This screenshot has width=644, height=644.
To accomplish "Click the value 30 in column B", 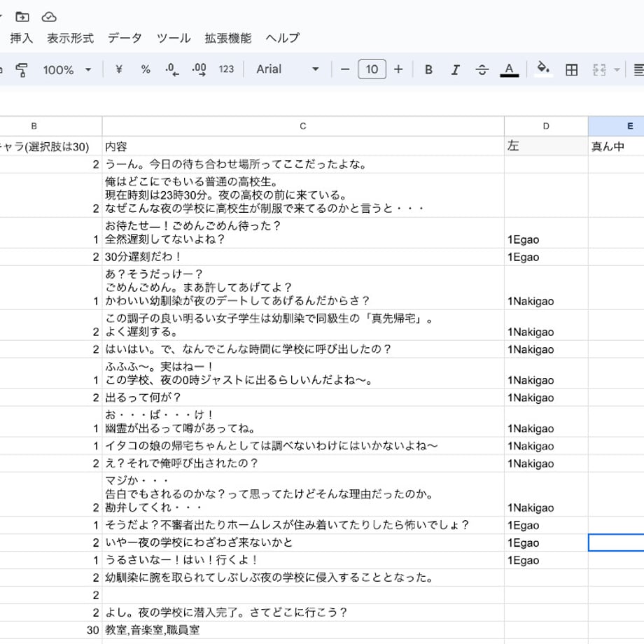I will 51,630.
